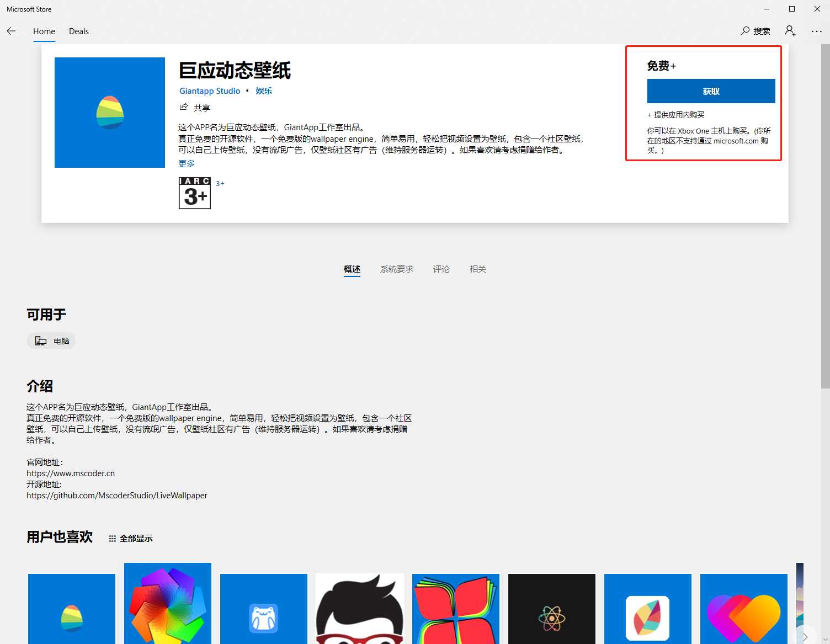Open the See more (...) menu
This screenshot has height=644, width=830.
pos(817,31)
